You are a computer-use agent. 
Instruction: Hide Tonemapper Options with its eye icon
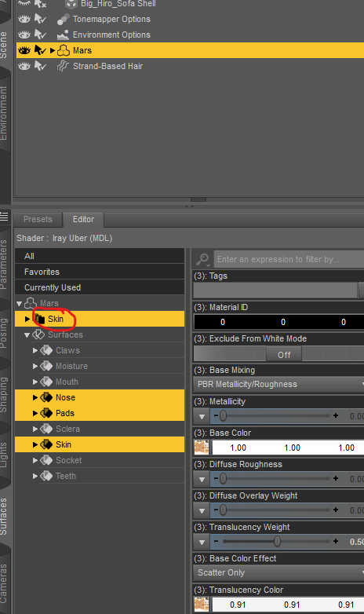[x=24, y=19]
